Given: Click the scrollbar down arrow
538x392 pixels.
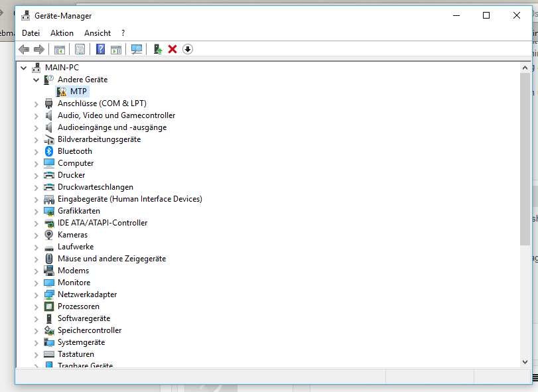Looking at the screenshot, I should [525, 361].
